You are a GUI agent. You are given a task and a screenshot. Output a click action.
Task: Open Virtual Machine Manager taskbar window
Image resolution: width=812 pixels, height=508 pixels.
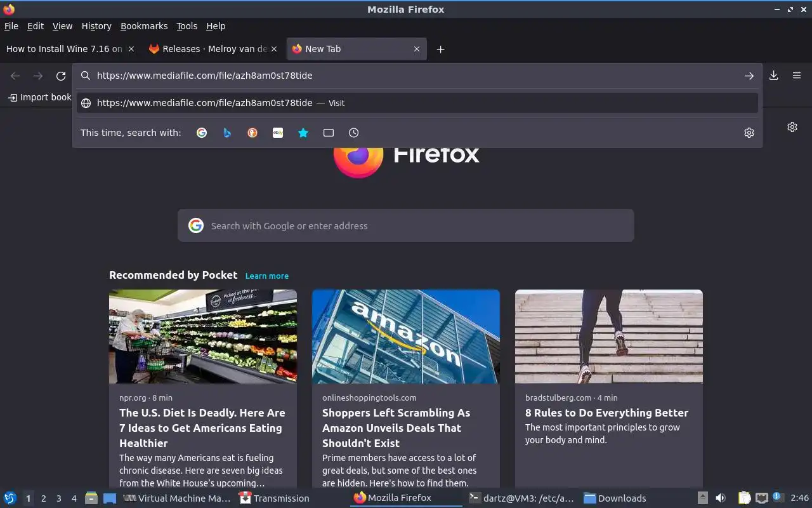(x=177, y=498)
